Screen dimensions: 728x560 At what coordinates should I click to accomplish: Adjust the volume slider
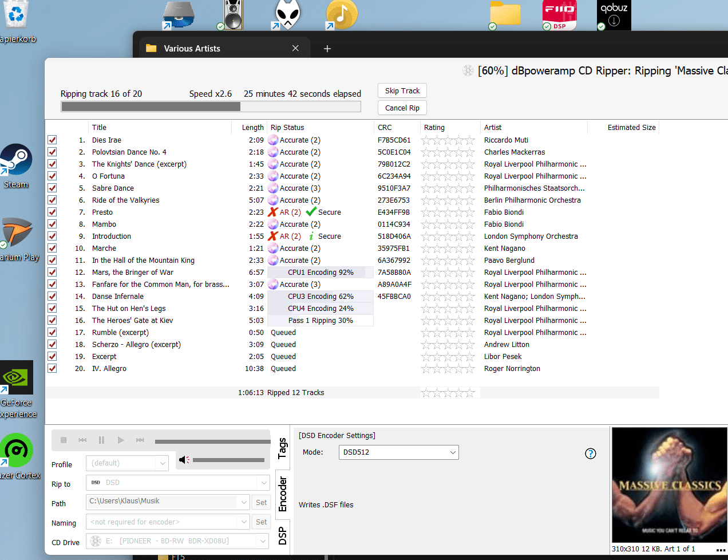[x=228, y=460]
